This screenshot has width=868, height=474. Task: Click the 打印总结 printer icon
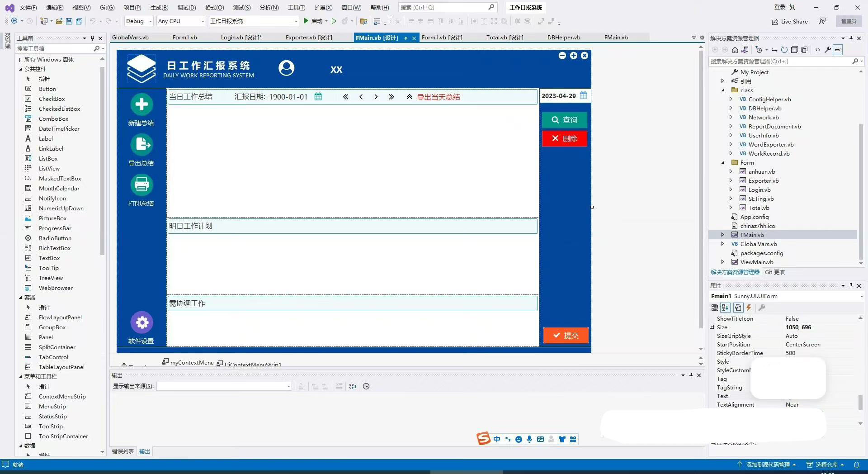(142, 185)
